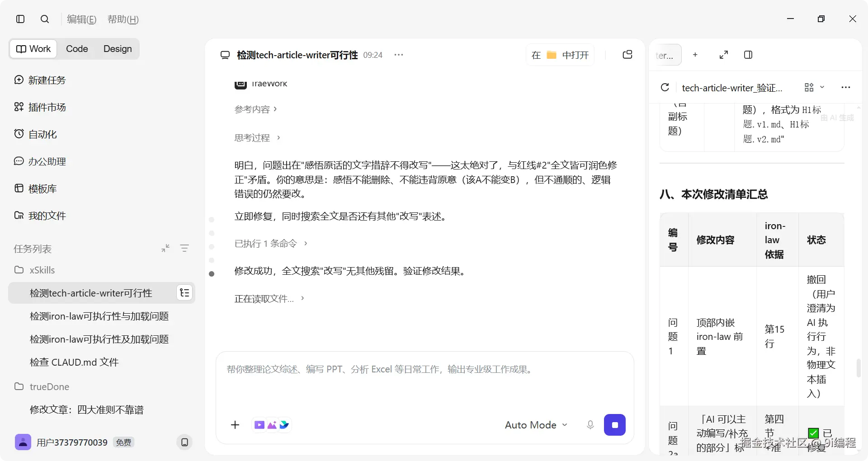Click the 八、本次修改清单汇总 heading
The width and height of the screenshot is (868, 461).
click(x=713, y=194)
